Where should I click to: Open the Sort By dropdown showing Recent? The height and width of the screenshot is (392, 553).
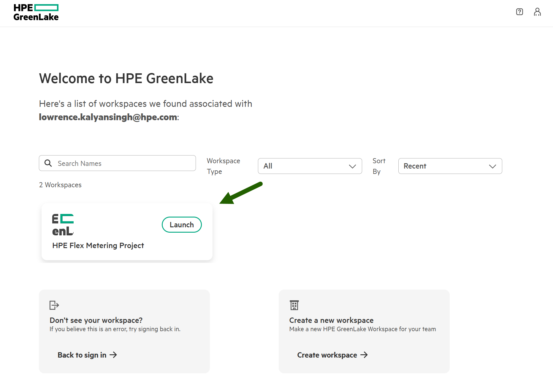coord(450,166)
